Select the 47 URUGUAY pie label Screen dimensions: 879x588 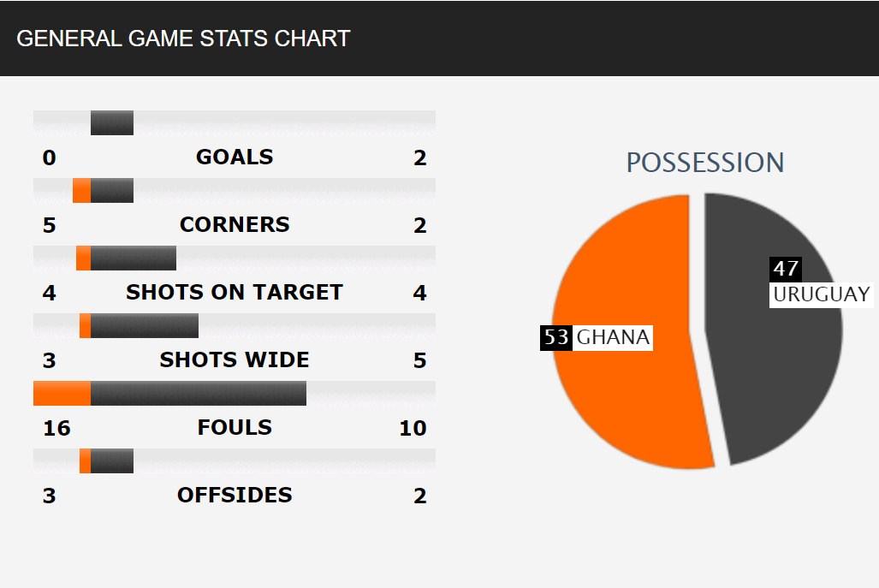pyautogui.click(x=822, y=282)
